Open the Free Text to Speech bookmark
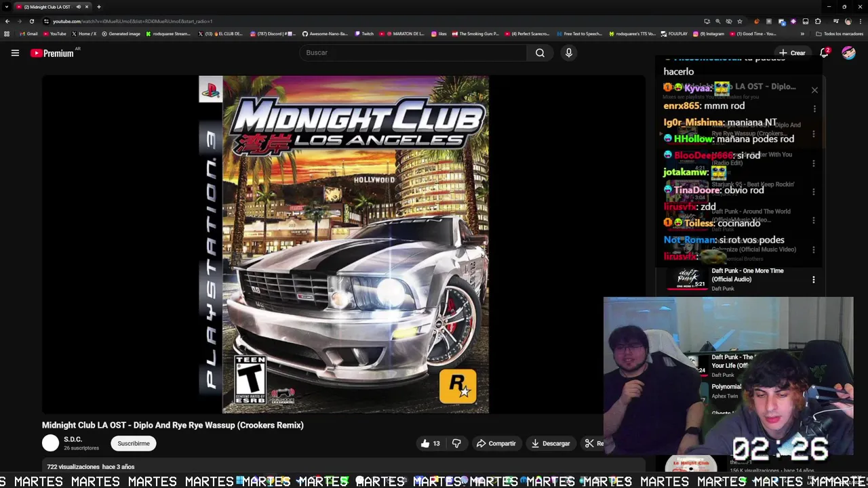 [579, 34]
